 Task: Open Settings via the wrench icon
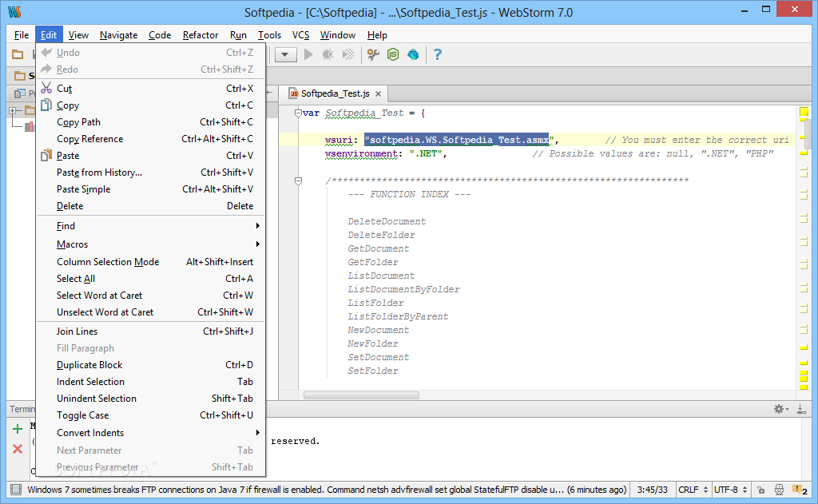[x=373, y=54]
